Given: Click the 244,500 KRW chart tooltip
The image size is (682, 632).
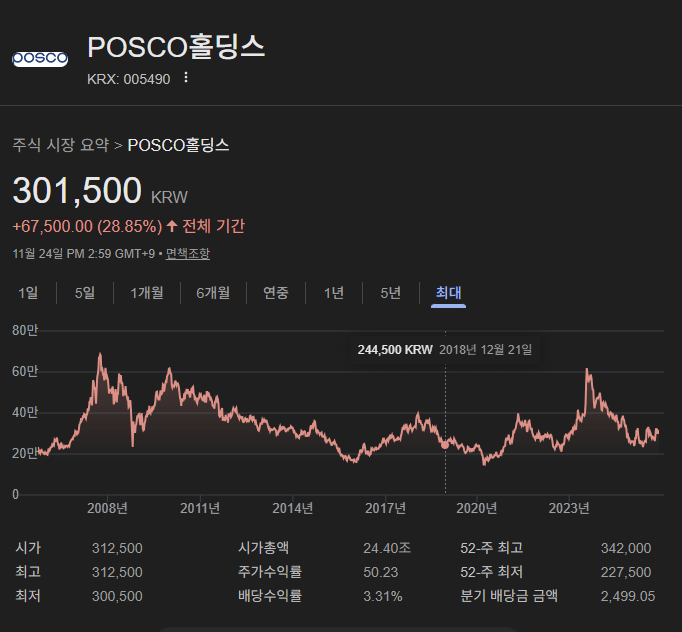Looking at the screenshot, I should pos(445,350).
